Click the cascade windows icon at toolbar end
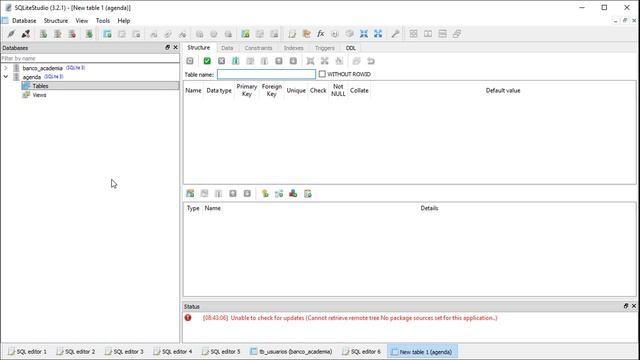The width and height of the screenshot is (640, 360). pyautogui.click(x=457, y=34)
